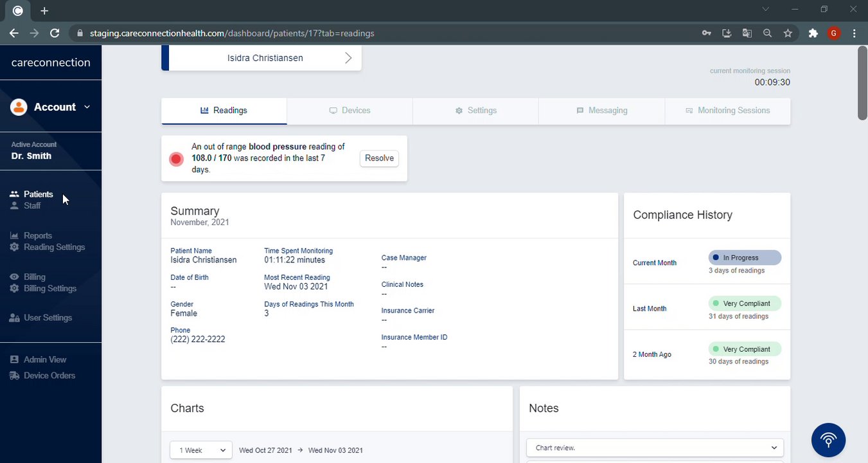The height and width of the screenshot is (463, 868).
Task: Switch to the Messaging tab
Action: coord(601,111)
